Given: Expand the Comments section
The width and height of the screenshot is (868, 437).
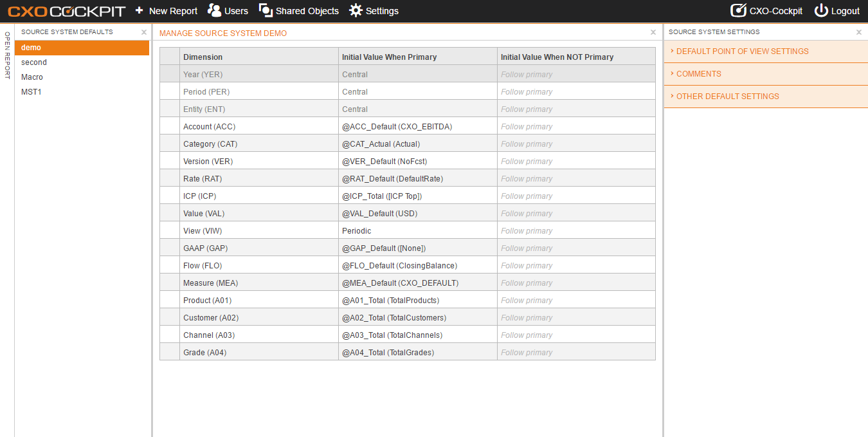Looking at the screenshot, I should [766, 74].
